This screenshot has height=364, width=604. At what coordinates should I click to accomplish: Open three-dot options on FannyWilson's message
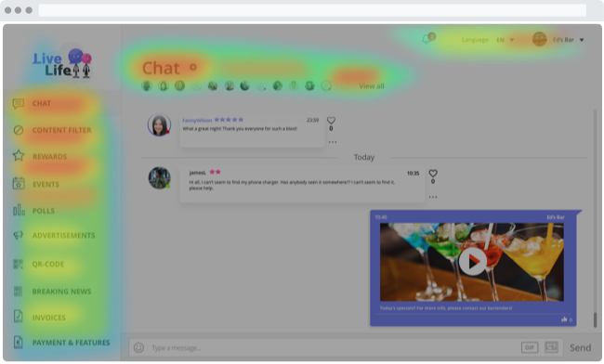pos(333,142)
